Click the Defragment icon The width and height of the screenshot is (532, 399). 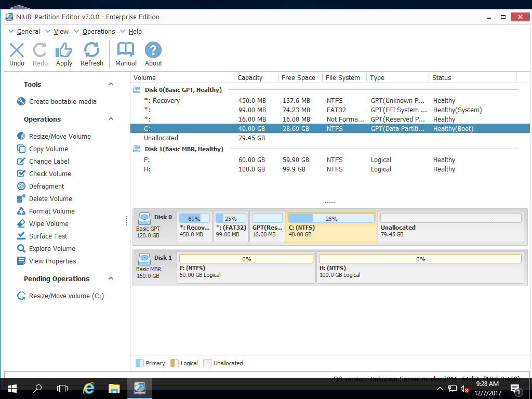point(21,186)
